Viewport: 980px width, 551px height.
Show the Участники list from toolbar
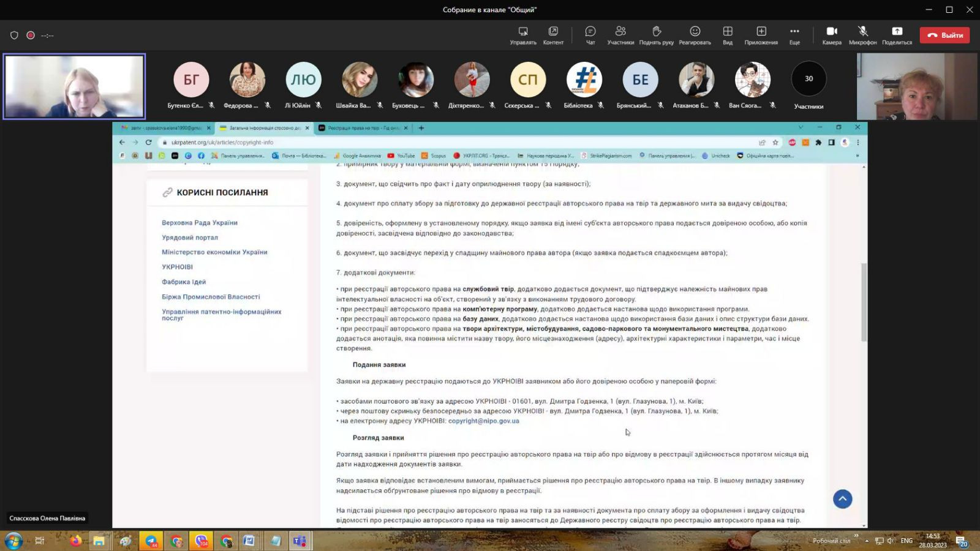coord(620,36)
